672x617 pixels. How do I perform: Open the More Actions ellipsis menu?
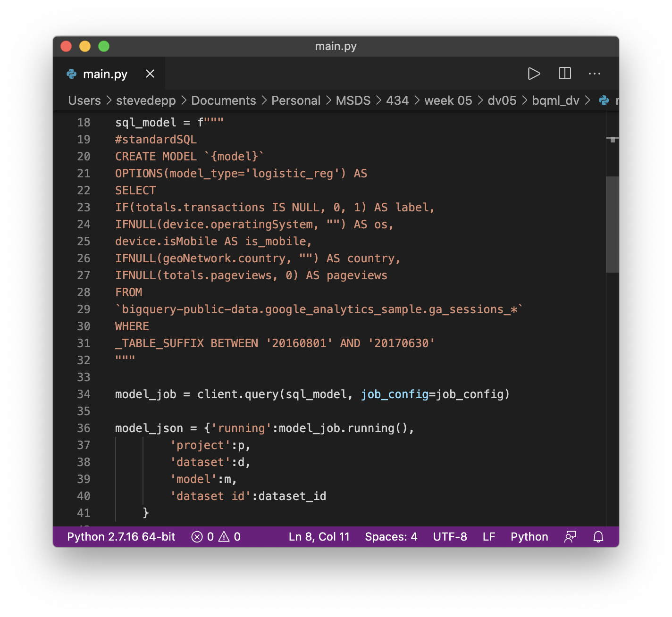click(x=595, y=74)
